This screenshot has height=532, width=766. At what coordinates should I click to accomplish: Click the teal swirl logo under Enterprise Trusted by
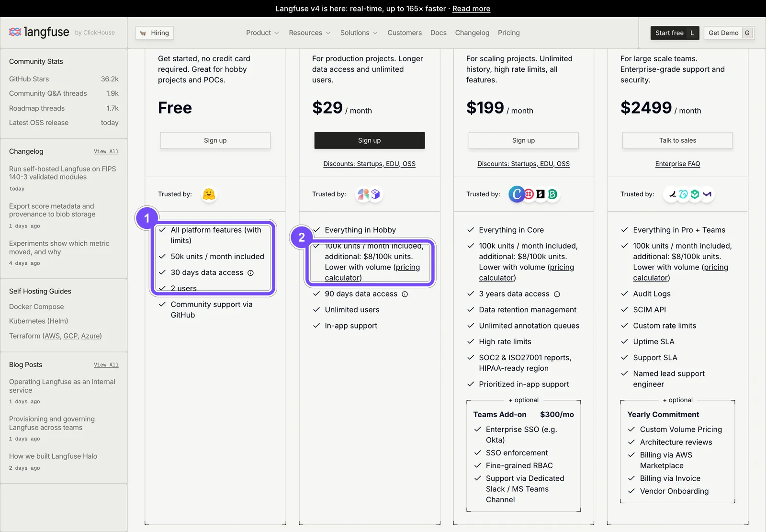(684, 194)
